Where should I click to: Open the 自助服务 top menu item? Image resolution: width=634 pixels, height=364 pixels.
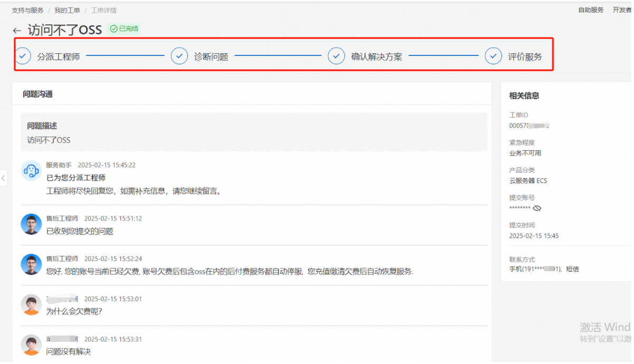[591, 10]
